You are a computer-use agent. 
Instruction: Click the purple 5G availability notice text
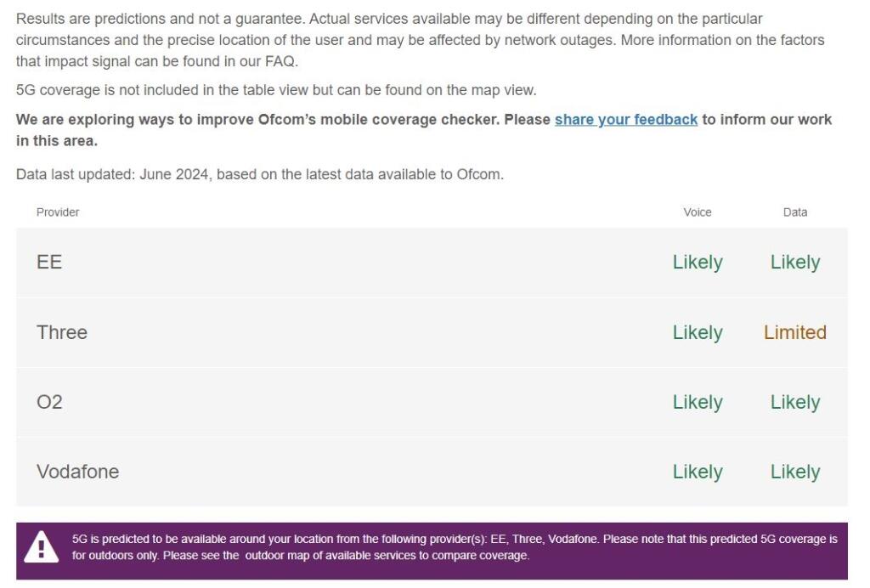click(x=455, y=547)
